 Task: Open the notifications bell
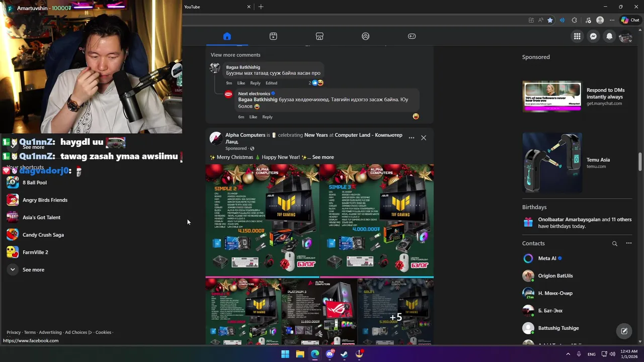point(609,36)
